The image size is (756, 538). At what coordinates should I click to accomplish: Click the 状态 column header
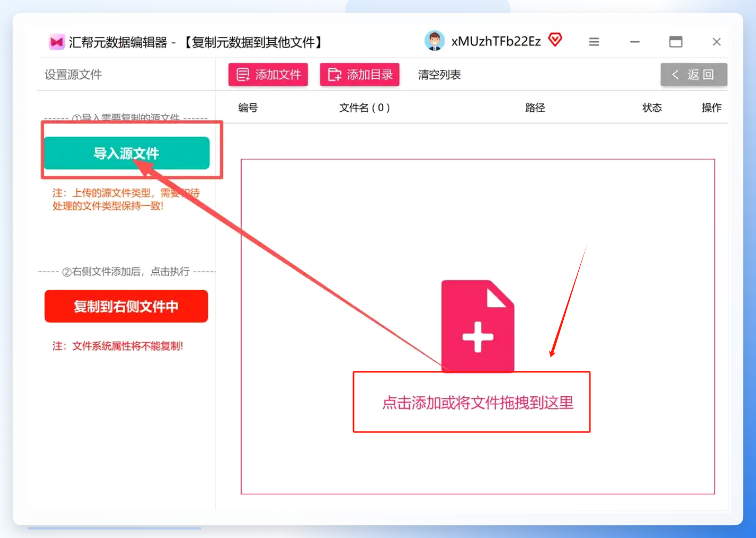(652, 108)
